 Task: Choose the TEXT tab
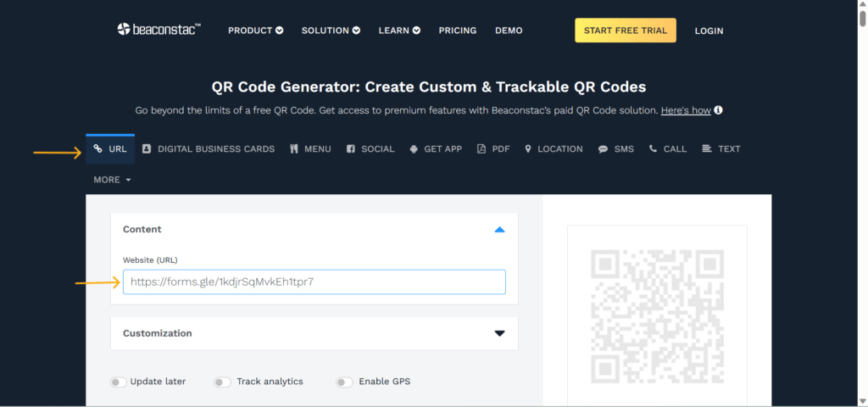point(721,149)
